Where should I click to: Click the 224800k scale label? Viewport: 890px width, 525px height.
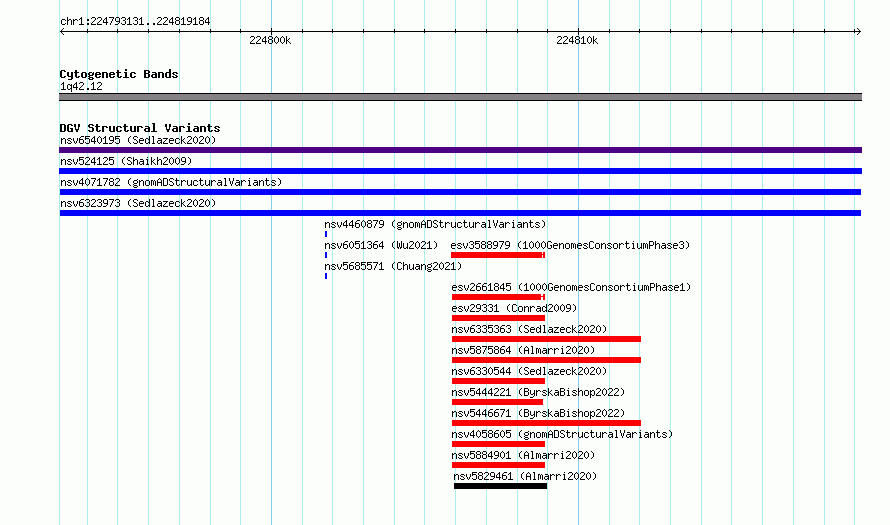click(x=270, y=40)
